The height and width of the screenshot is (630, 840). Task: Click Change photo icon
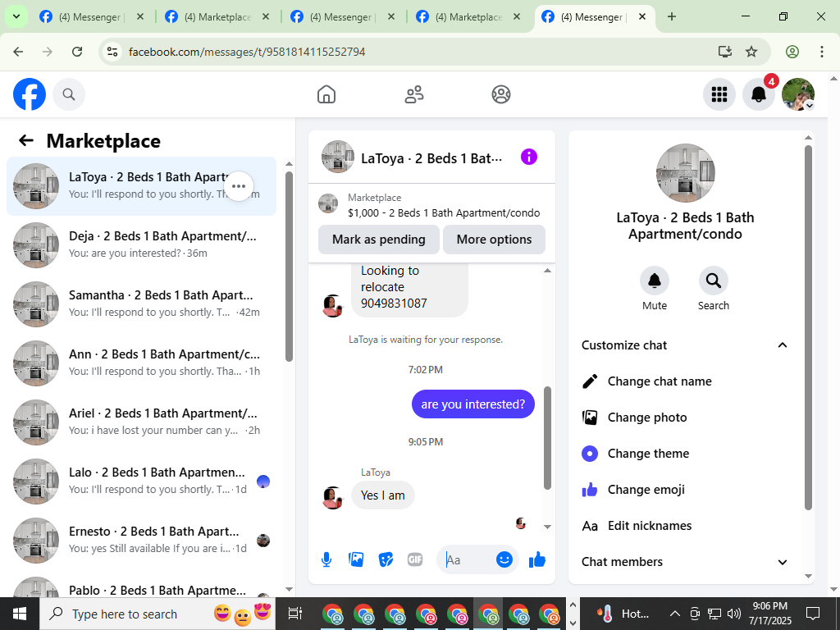pyautogui.click(x=590, y=418)
